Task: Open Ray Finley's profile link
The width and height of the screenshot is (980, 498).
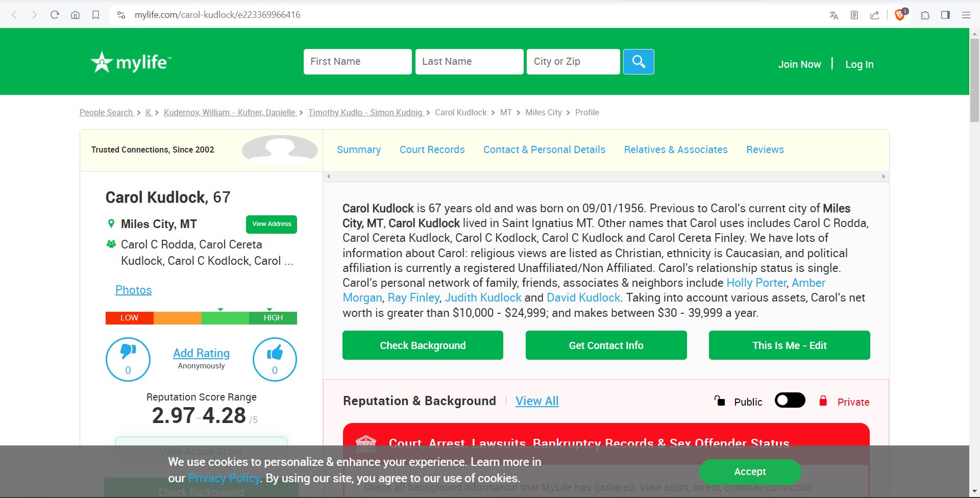Action: click(413, 297)
